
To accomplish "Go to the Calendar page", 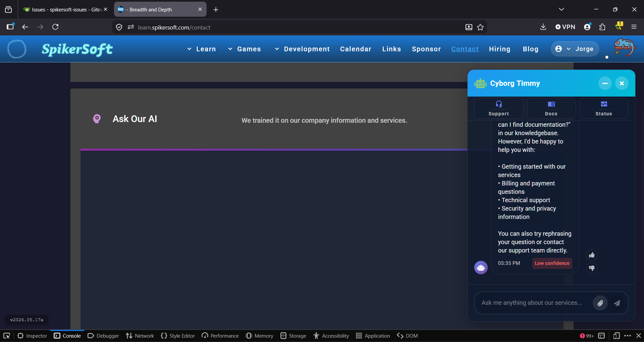I will (356, 49).
